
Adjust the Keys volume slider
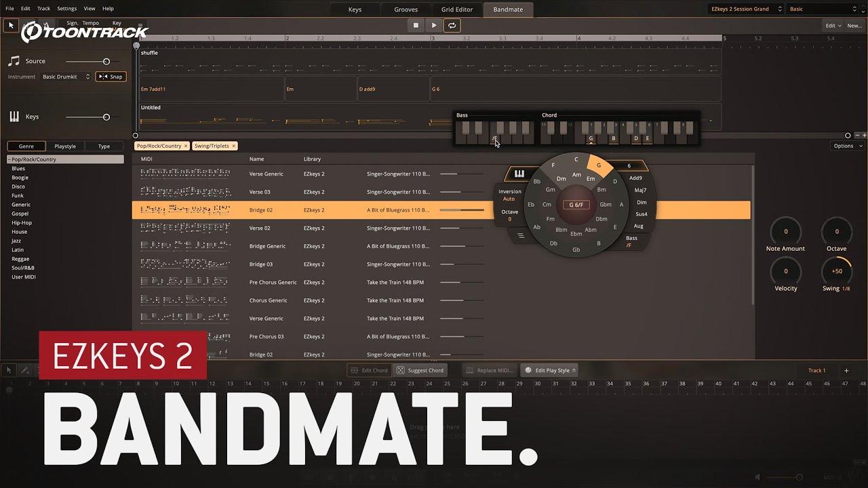coord(106,117)
